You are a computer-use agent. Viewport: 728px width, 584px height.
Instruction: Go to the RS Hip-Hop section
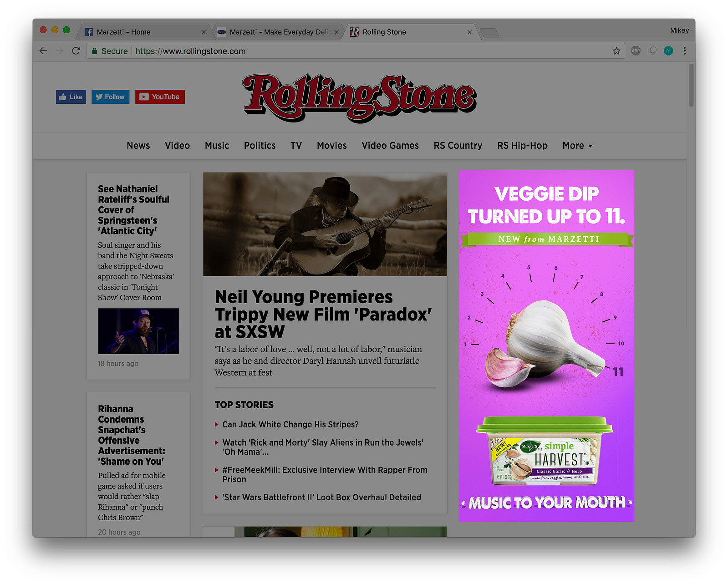pos(522,146)
